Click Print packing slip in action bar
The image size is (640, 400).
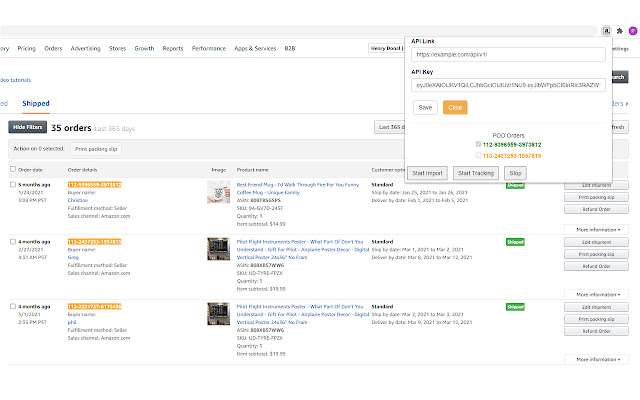click(x=96, y=149)
